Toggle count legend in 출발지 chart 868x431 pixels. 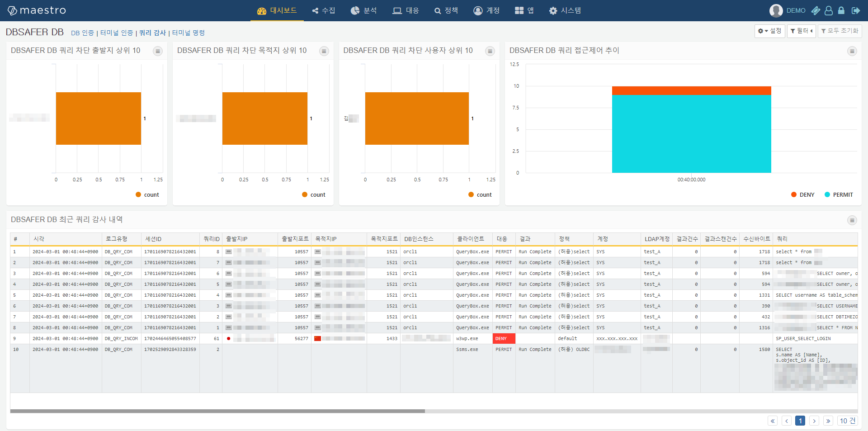[147, 194]
